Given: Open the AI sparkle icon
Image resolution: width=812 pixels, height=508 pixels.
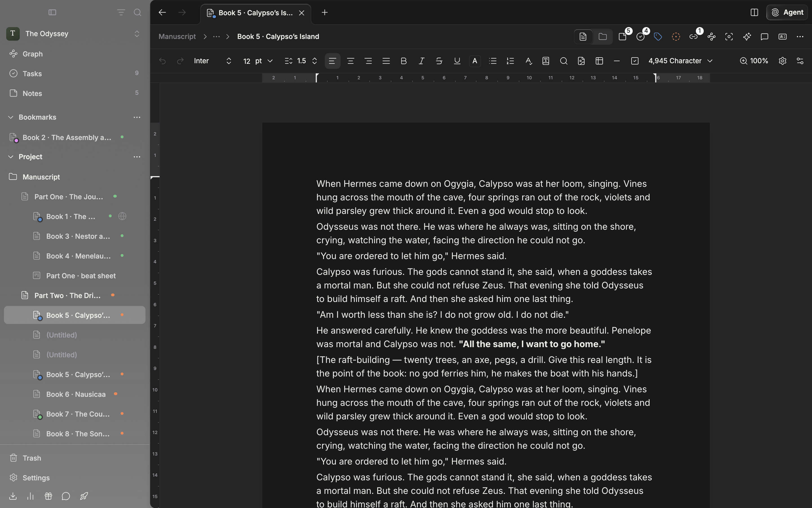Looking at the screenshot, I should click(747, 37).
